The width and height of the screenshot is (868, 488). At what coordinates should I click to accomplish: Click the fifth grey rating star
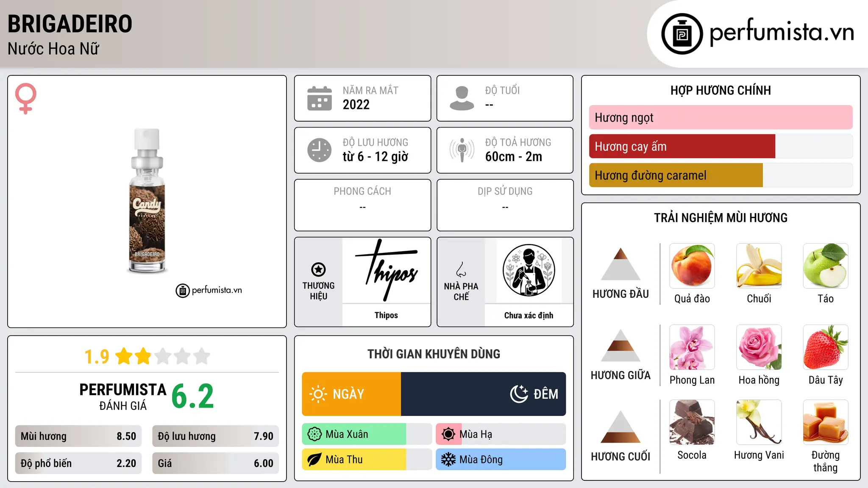(202, 356)
